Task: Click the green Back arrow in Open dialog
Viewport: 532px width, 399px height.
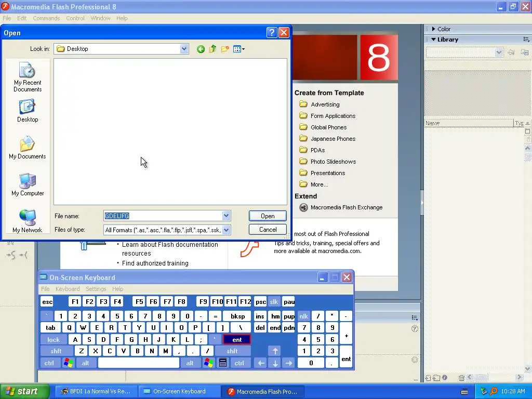Action: coord(201,49)
